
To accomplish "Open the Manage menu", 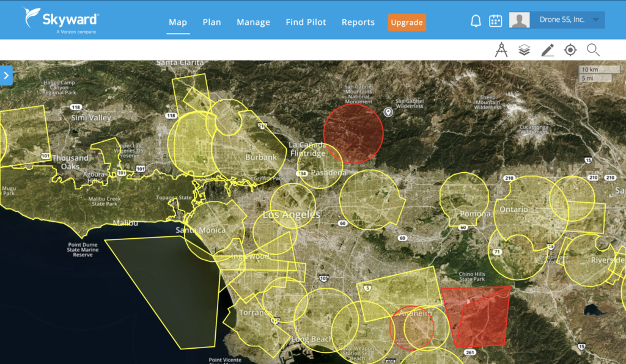I will pyautogui.click(x=253, y=23).
